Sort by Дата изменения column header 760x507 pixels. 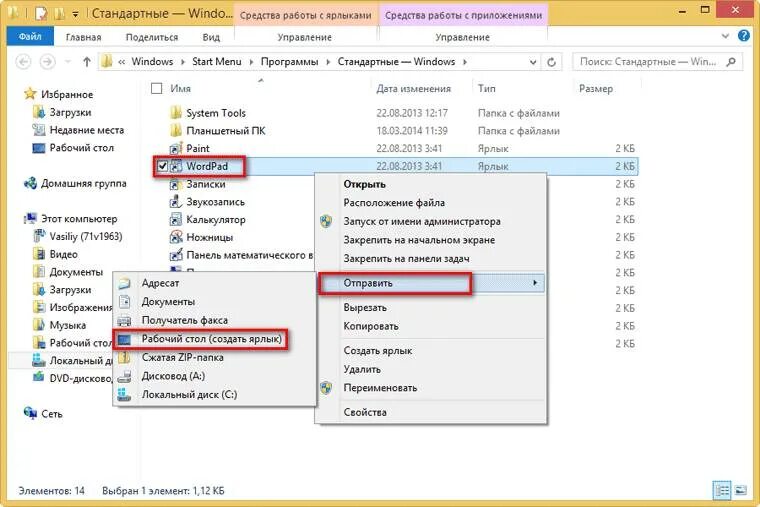click(413, 89)
